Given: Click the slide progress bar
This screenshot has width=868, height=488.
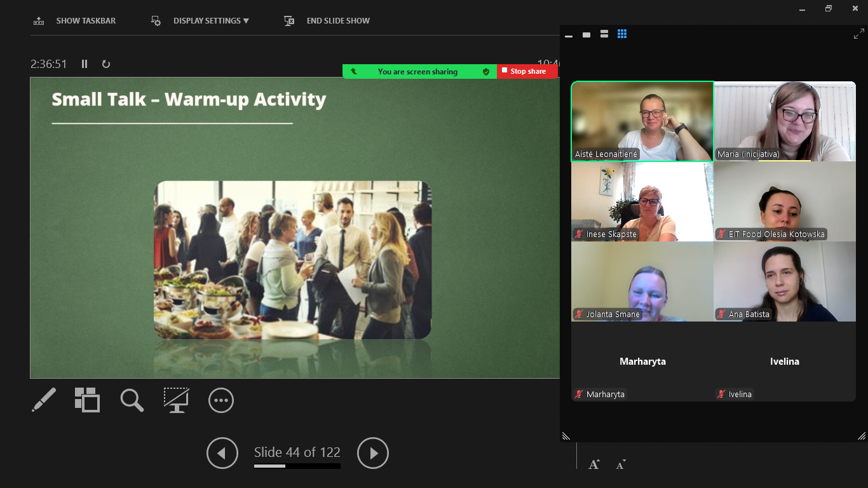Looking at the screenshot, I should (297, 466).
